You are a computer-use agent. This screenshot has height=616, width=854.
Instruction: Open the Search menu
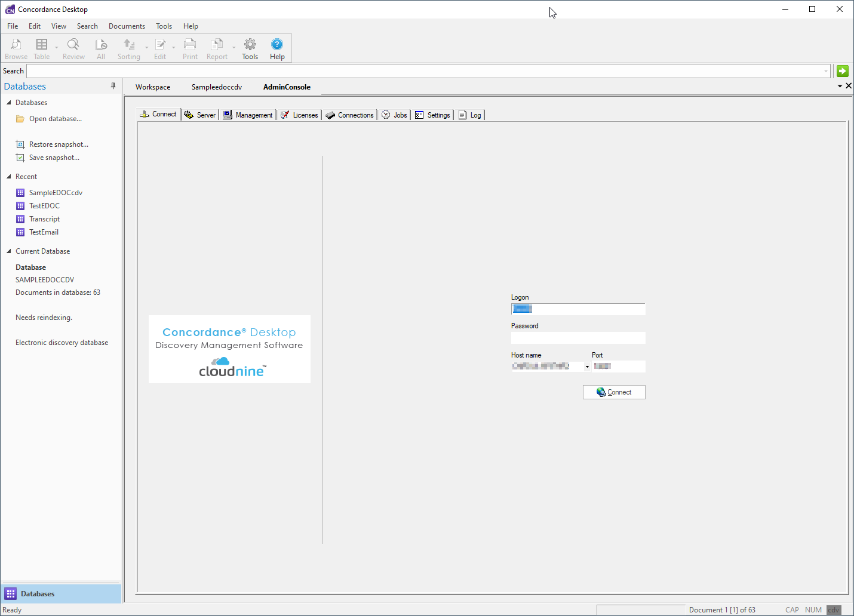click(x=87, y=26)
